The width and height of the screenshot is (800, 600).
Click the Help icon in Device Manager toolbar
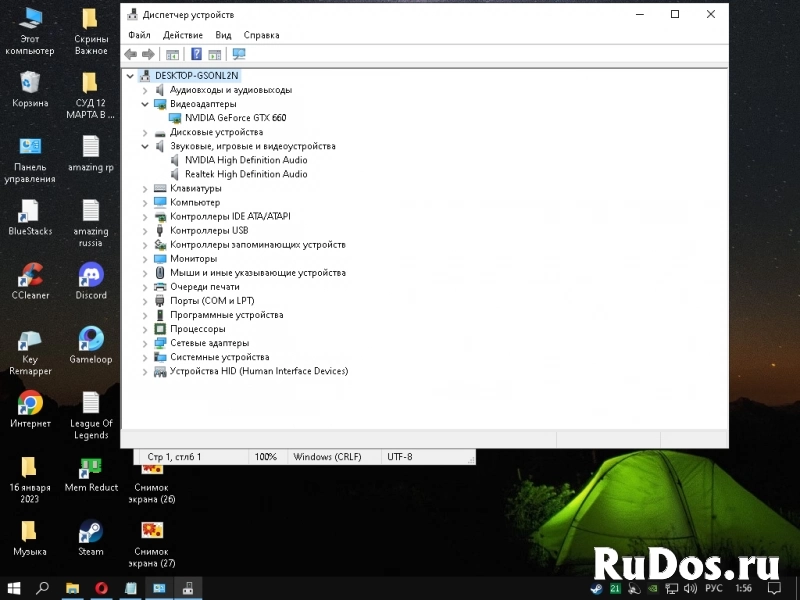click(x=196, y=54)
